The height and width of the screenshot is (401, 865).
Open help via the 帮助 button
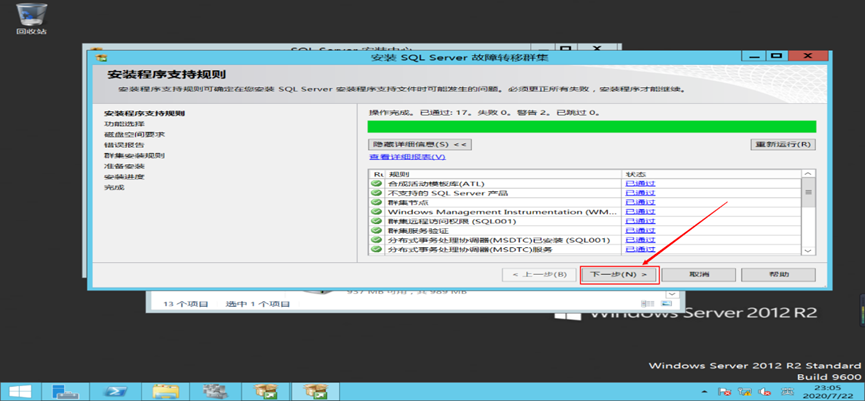778,274
